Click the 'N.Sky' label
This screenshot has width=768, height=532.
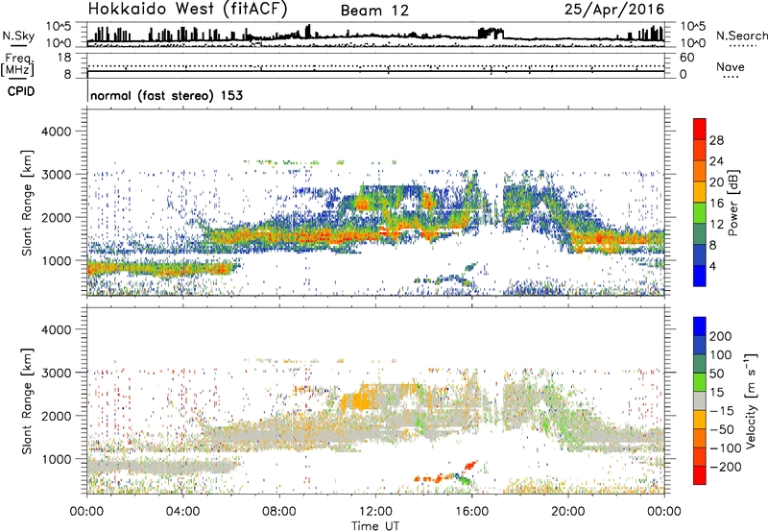point(18,36)
